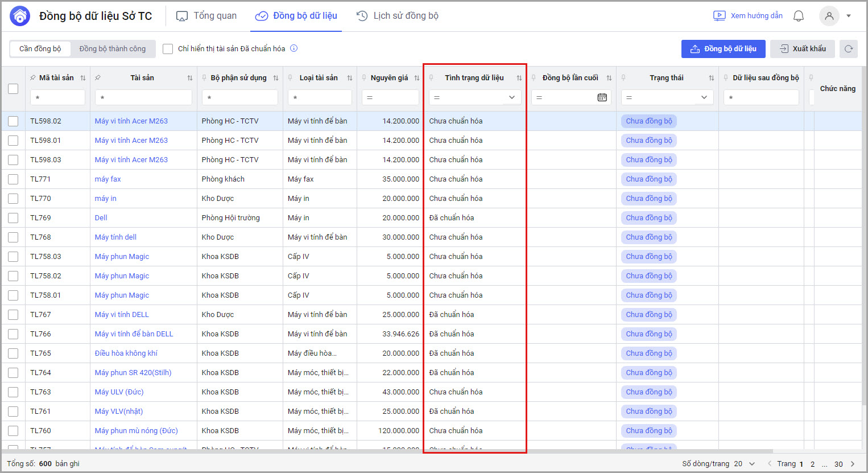
Task: Tick the select-all header checkbox
Action: point(13,89)
